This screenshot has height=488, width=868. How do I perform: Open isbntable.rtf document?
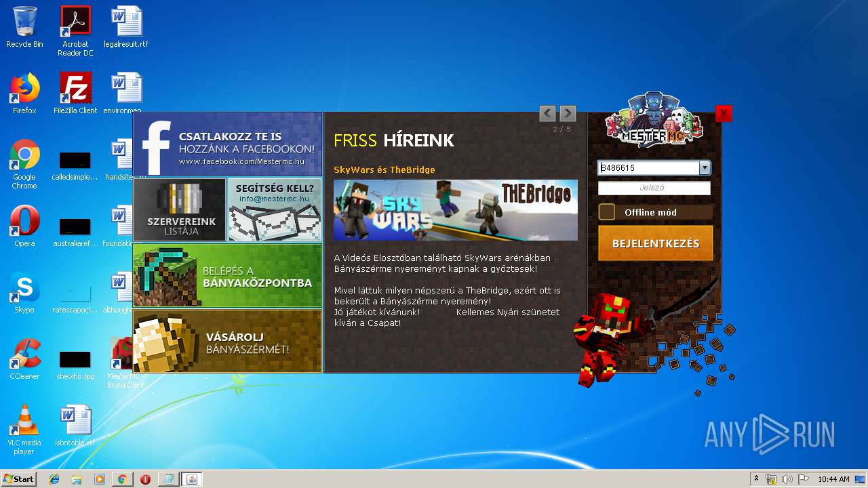click(x=75, y=426)
